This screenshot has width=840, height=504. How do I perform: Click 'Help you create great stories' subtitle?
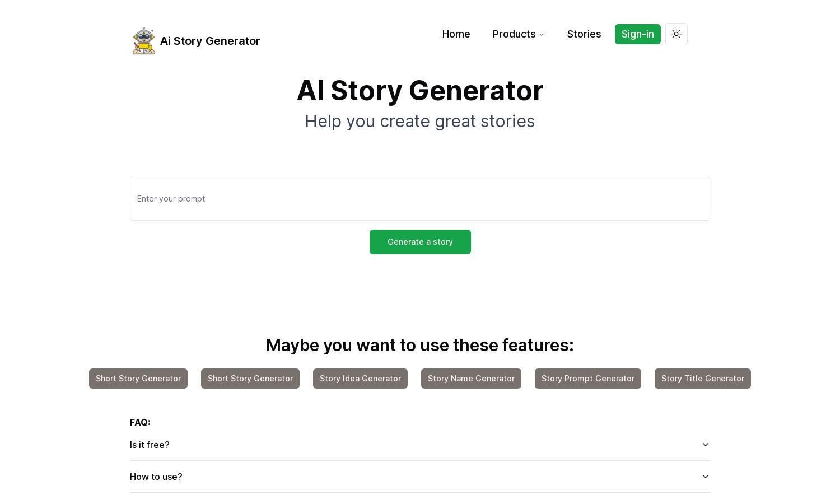[420, 122]
